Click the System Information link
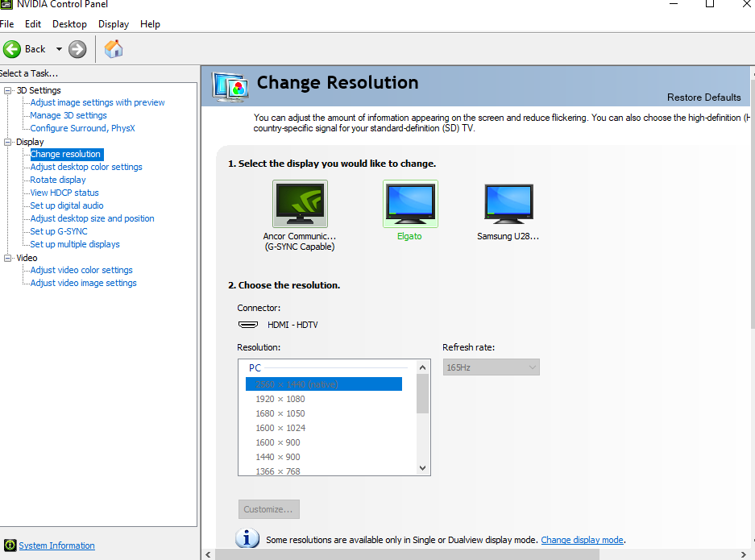This screenshot has height=560, width=755. 57,545
